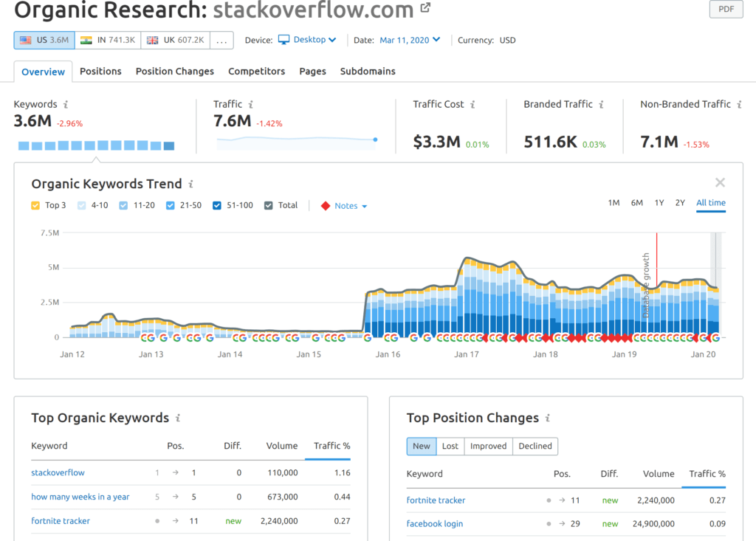Viewport: 756px width, 541px height.
Task: Switch to the Subdomains tab
Action: [368, 72]
